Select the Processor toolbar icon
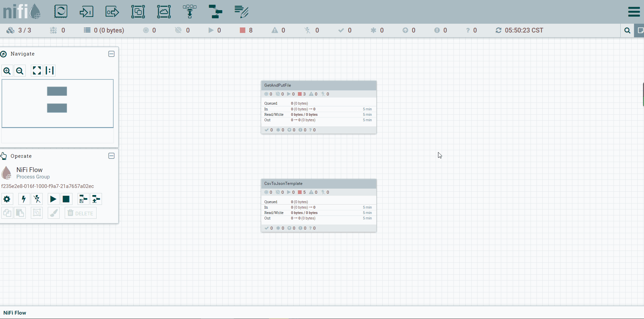644x319 pixels. tap(61, 12)
